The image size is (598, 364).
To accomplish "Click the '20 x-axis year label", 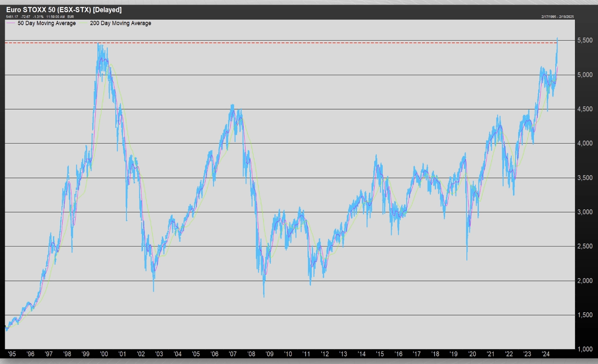I will (x=472, y=354).
